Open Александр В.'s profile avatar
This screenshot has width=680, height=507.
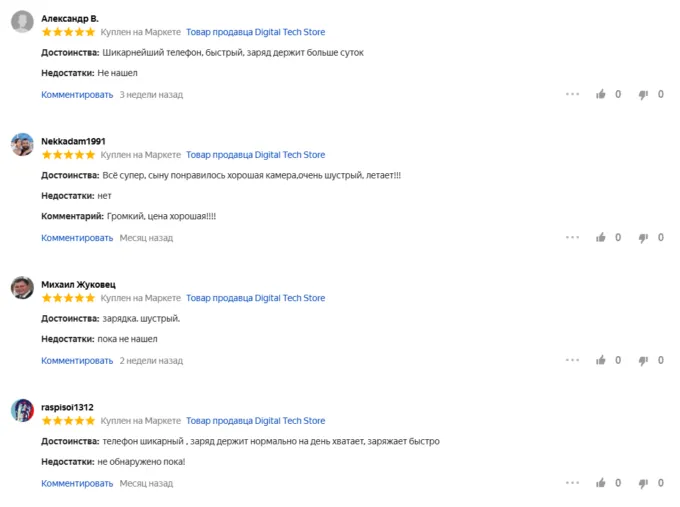[x=22, y=23]
